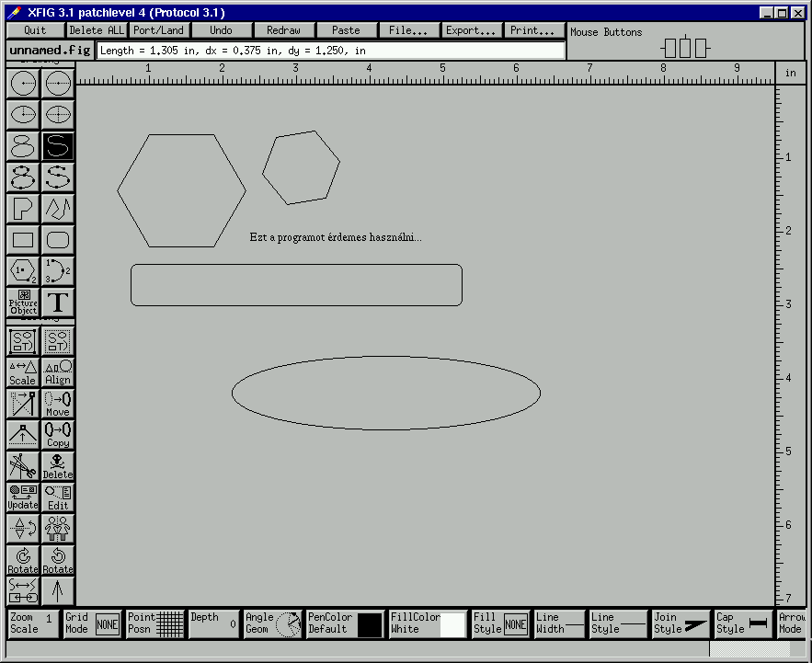812x663 pixels.
Task: Select the Text tool
Action: [x=58, y=303]
